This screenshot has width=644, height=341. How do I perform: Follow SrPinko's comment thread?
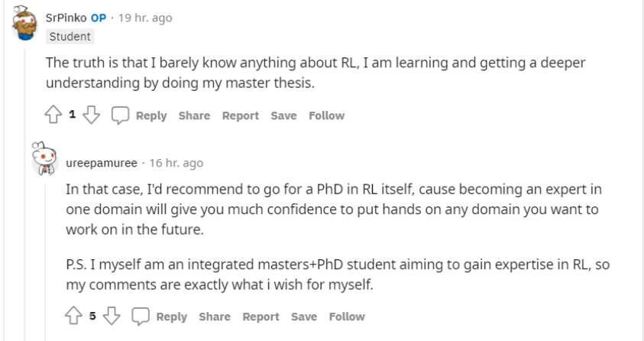326,115
